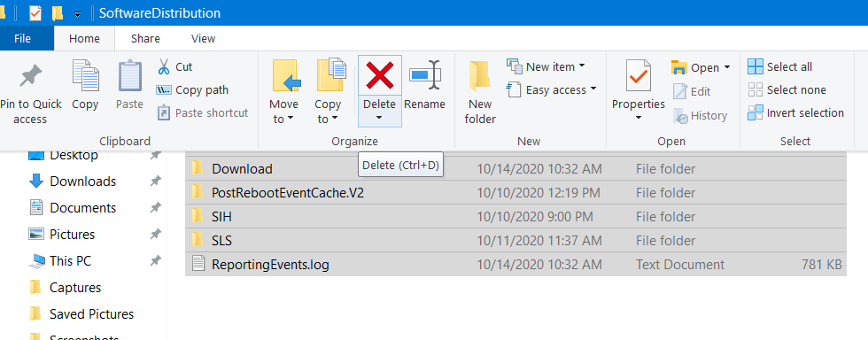
Task: Click the New folder icon
Action: point(480,76)
